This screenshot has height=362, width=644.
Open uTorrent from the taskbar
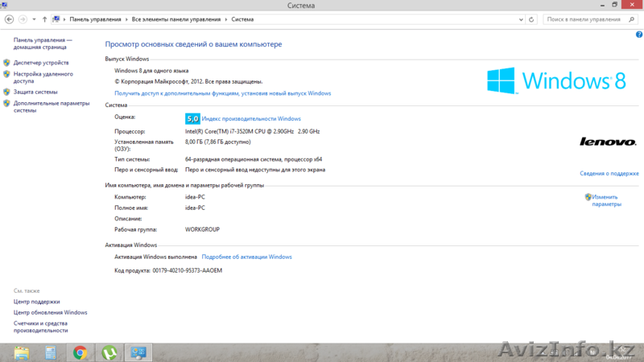click(108, 352)
